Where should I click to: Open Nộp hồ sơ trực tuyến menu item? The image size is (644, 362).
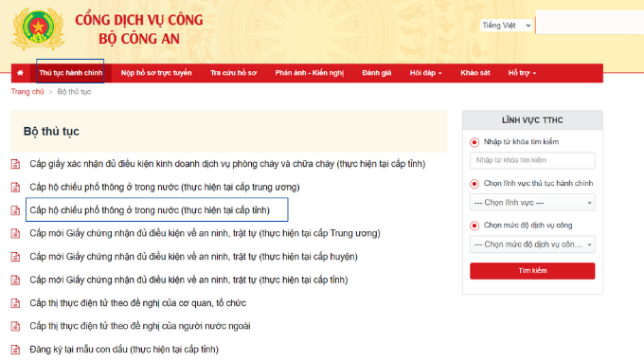pos(156,73)
